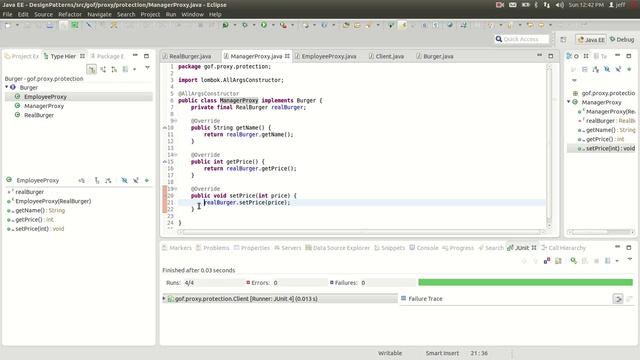The width and height of the screenshot is (640, 360).
Task: Click the green Run toolbar button
Action: tap(264, 25)
